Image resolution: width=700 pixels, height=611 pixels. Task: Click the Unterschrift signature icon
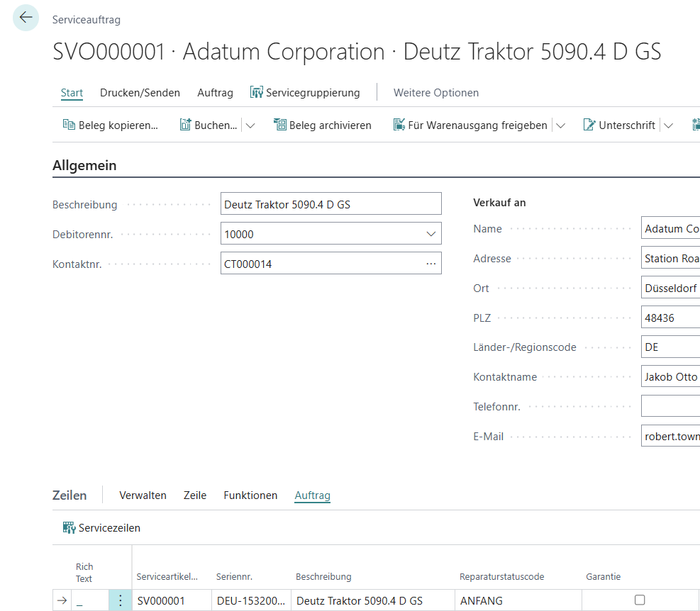(x=589, y=125)
